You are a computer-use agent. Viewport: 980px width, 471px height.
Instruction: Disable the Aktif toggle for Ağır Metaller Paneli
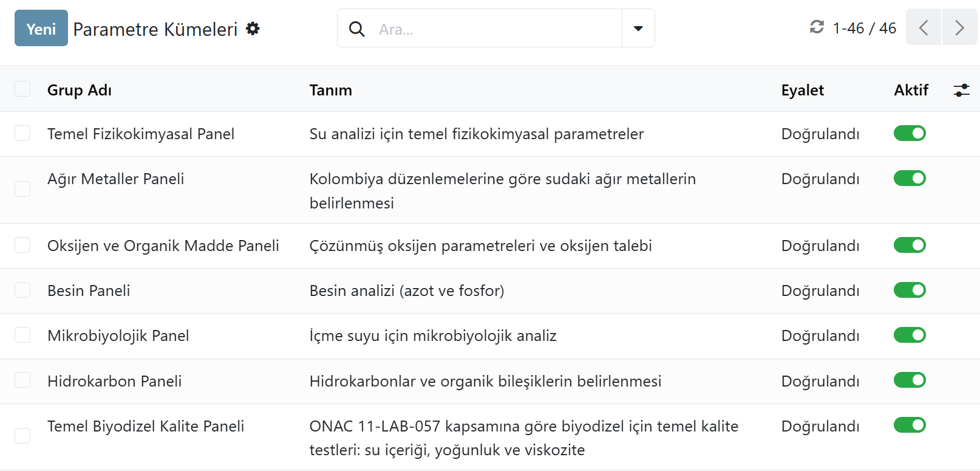point(909,179)
